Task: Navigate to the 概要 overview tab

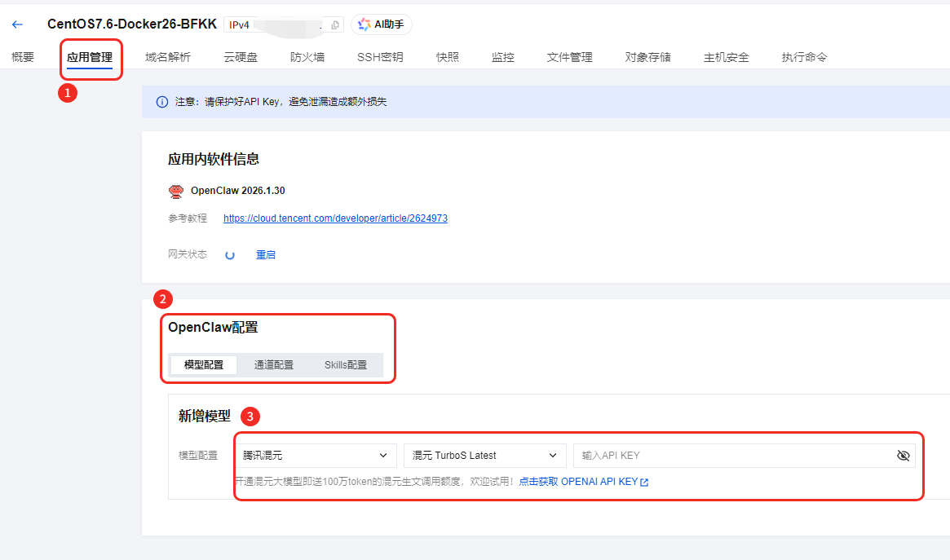Action: 23,57
